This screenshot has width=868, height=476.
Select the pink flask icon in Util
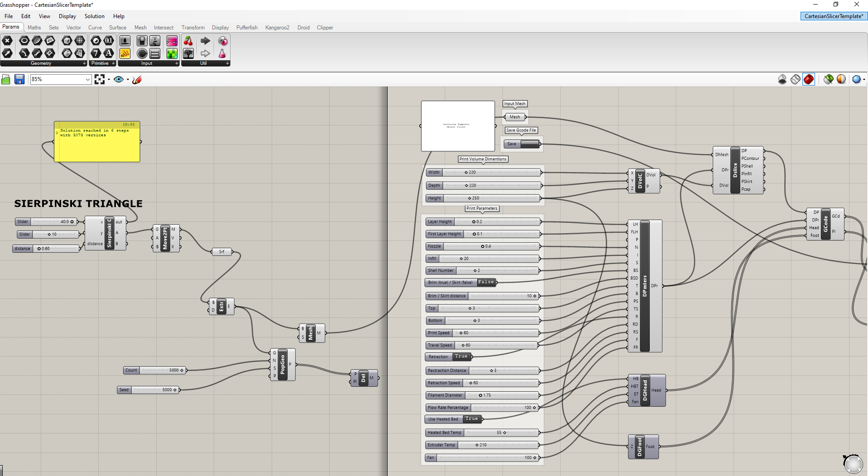click(222, 53)
